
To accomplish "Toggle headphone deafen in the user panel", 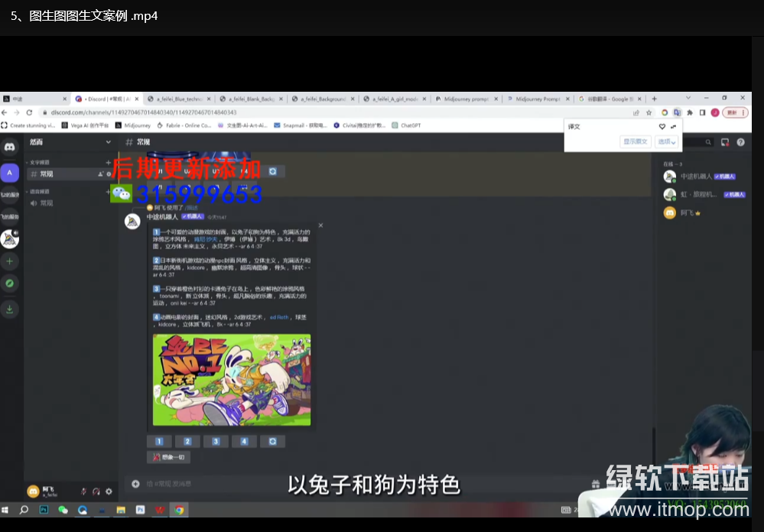I will pyautogui.click(x=96, y=491).
